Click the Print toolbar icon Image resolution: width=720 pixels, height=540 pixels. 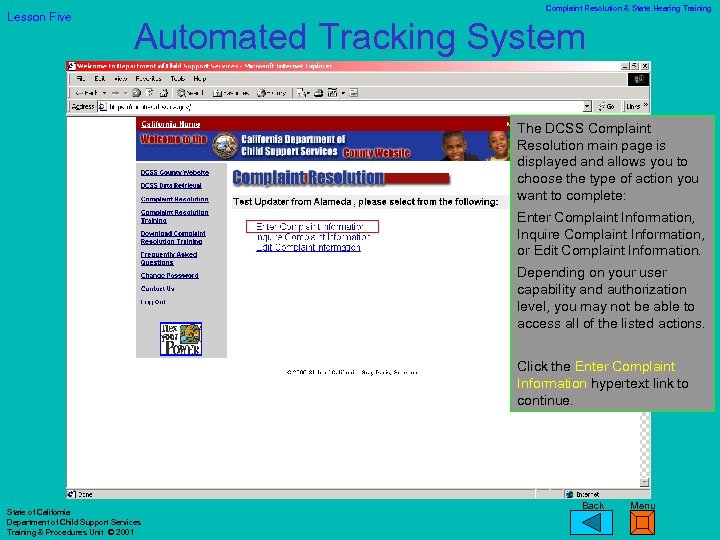point(318,93)
